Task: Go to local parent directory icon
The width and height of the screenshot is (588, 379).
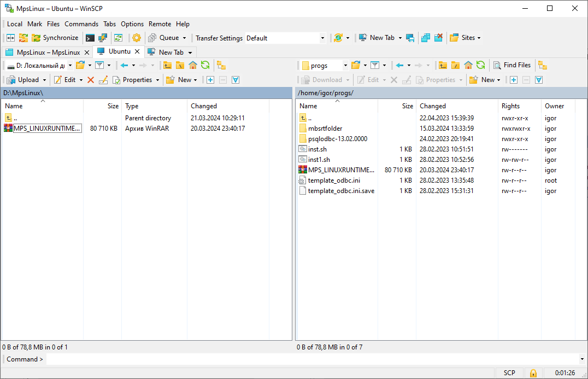Action: pyautogui.click(x=167, y=65)
